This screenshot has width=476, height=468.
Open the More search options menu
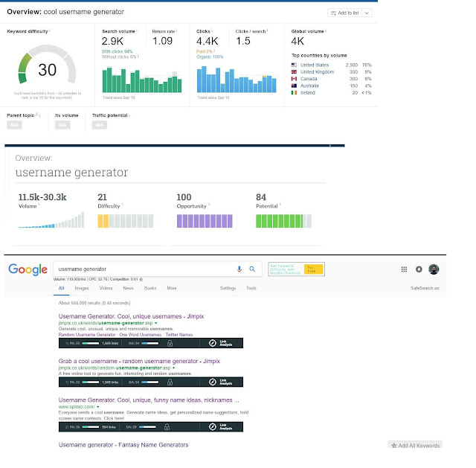pyautogui.click(x=172, y=288)
